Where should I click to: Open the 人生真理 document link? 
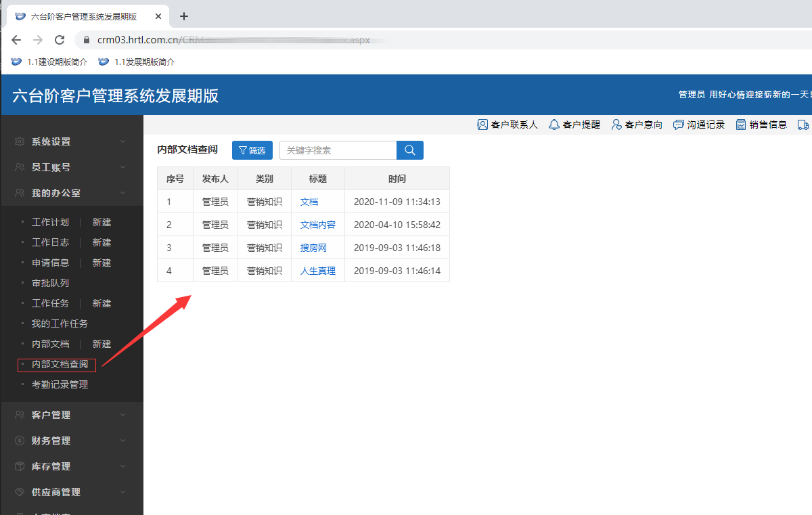coord(318,271)
